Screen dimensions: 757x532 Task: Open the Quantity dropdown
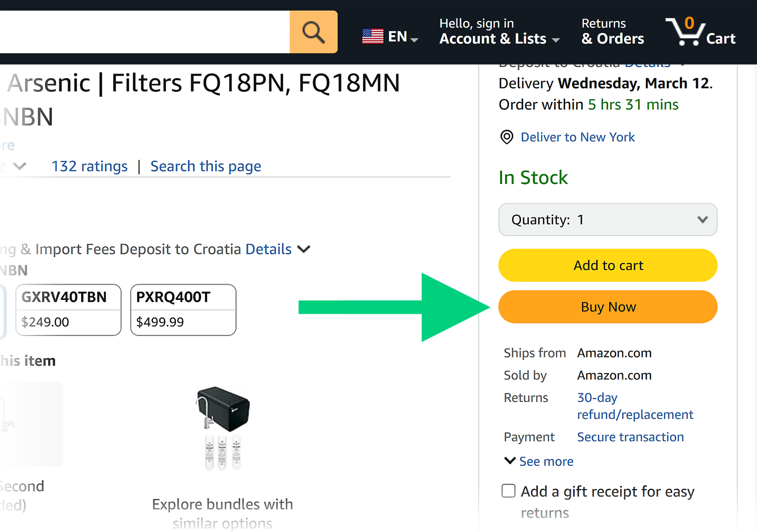point(608,219)
